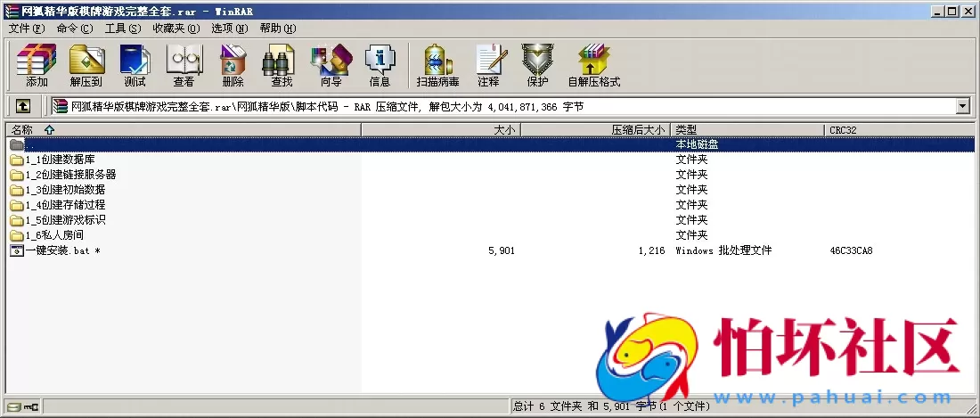Sort by the 大小 column header

[441, 130]
